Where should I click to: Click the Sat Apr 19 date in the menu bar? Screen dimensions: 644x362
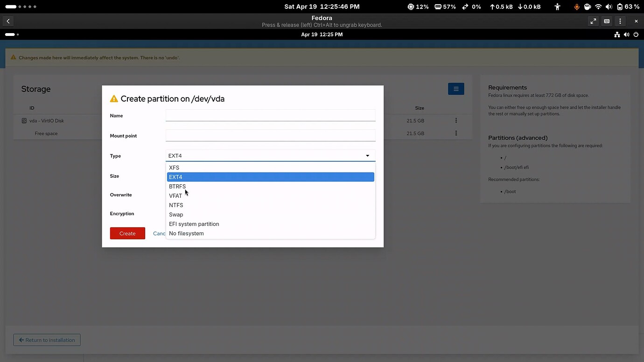coord(322,7)
